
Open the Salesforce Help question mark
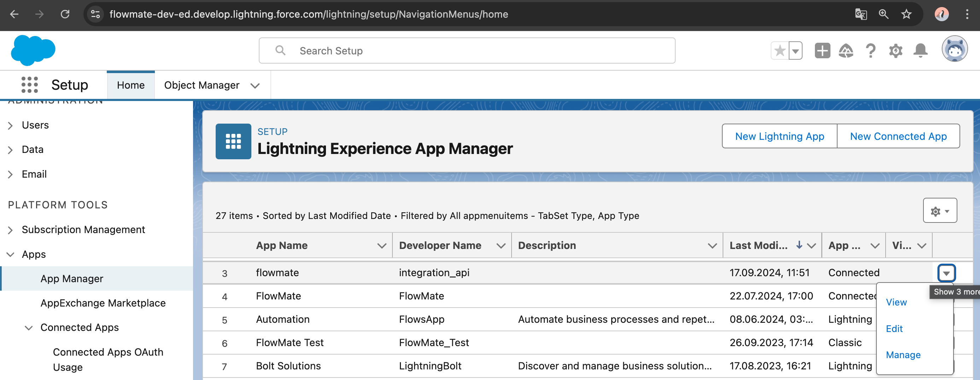point(870,51)
